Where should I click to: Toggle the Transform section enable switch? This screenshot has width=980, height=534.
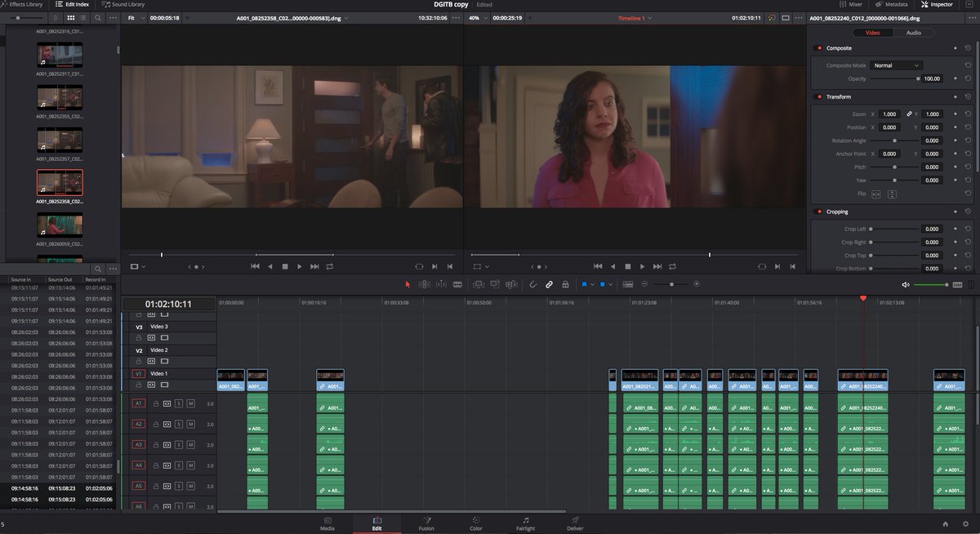[x=819, y=96]
